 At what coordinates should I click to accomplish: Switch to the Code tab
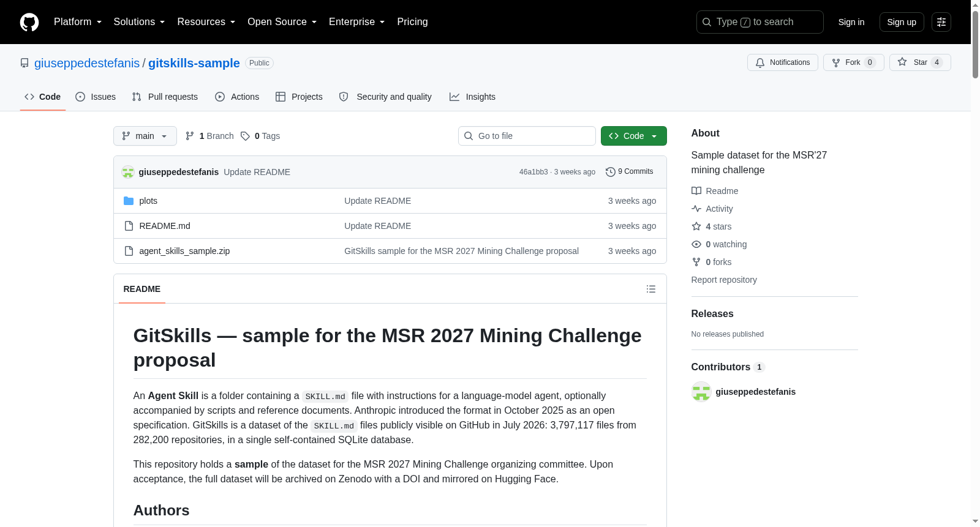pos(43,97)
